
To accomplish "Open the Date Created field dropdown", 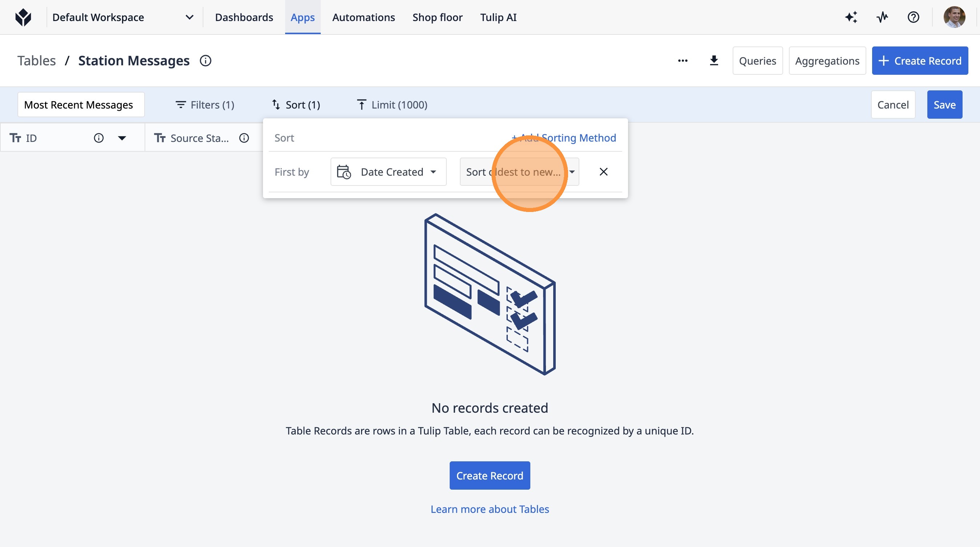I will pyautogui.click(x=388, y=172).
